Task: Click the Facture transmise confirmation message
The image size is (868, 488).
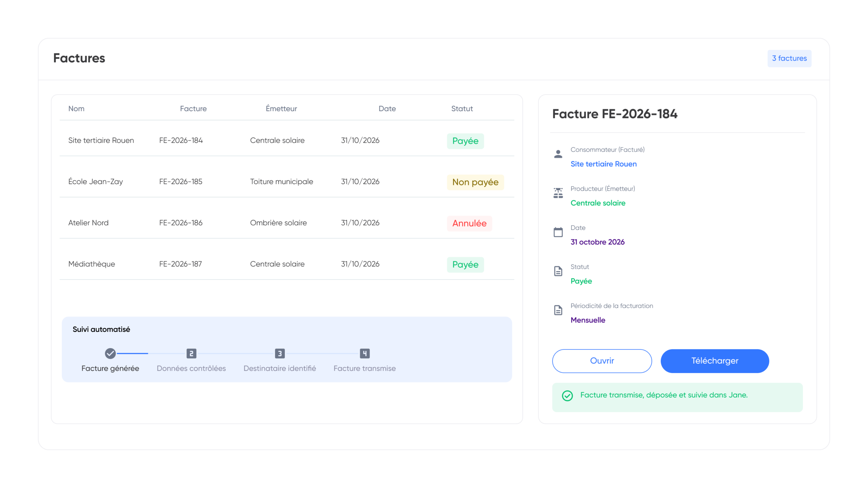Action: click(x=664, y=395)
